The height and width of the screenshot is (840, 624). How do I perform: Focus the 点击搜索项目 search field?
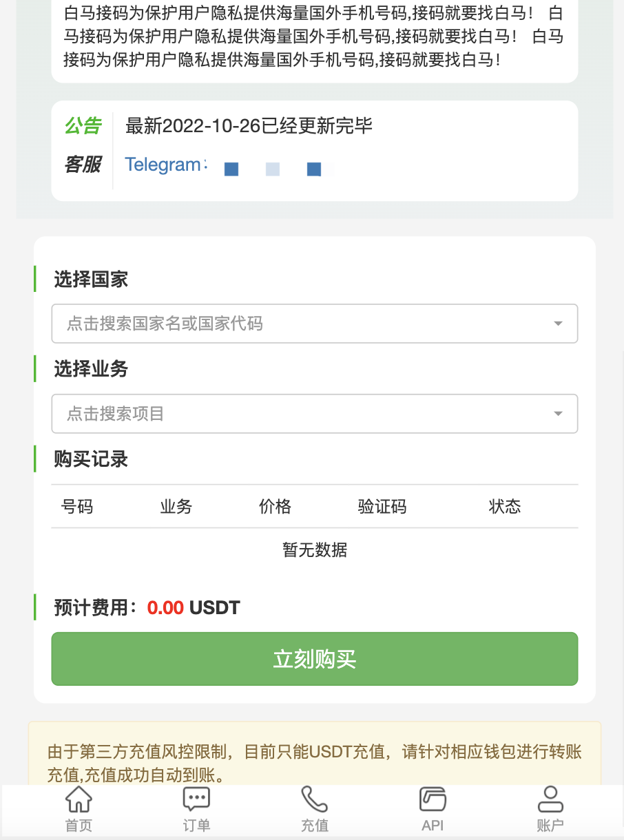pyautogui.click(x=303, y=414)
